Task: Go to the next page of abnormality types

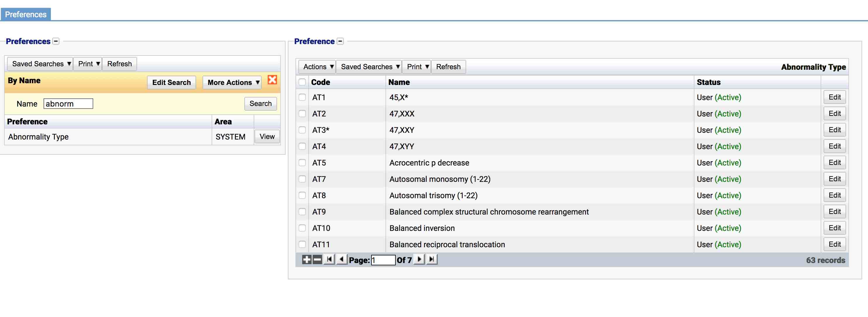Action: pyautogui.click(x=419, y=259)
